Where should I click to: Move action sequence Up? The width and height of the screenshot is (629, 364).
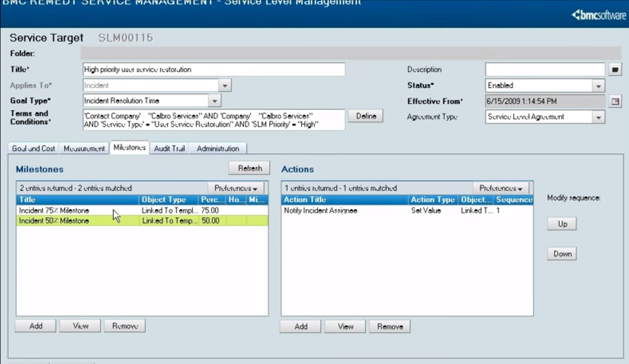coord(562,224)
